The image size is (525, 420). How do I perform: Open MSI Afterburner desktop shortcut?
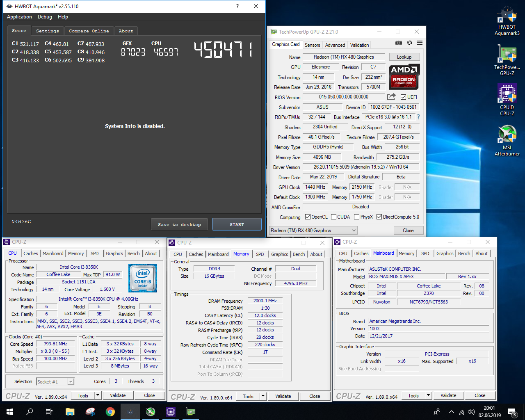[507, 140]
